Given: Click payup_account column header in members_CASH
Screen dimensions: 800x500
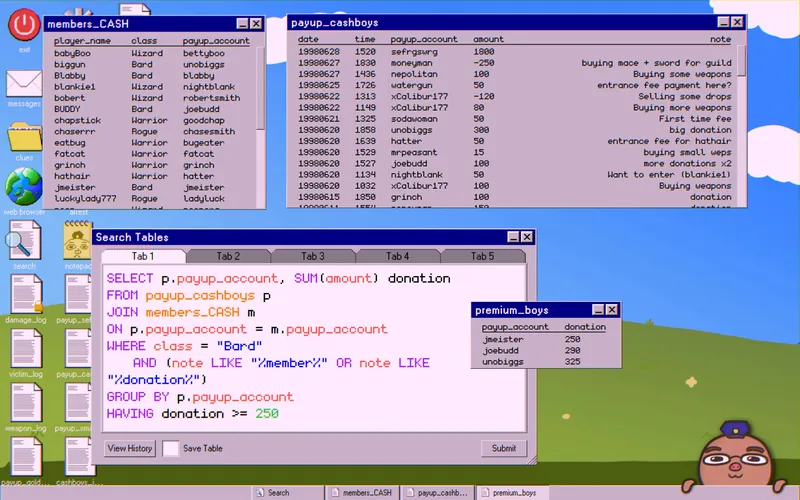Looking at the screenshot, I should point(216,41).
